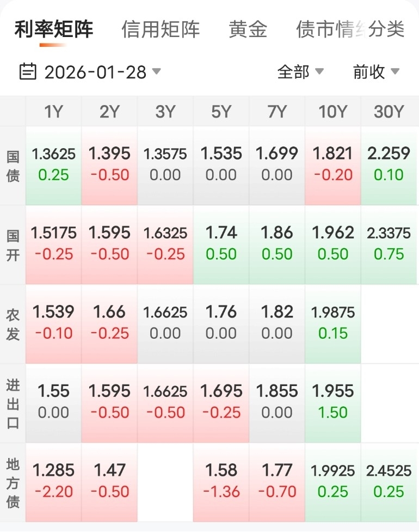
Task: Select the 进出口 10Y cell showing 1.955
Action: point(332,402)
